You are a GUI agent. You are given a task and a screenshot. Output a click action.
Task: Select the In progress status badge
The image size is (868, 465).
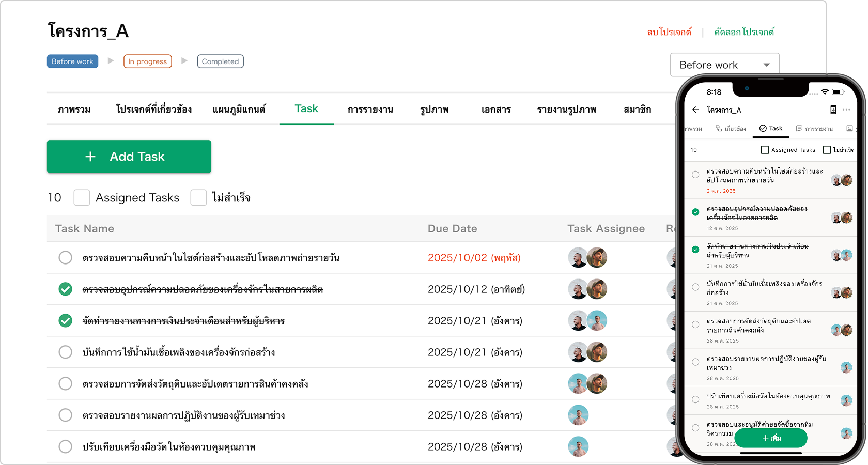[x=147, y=61]
